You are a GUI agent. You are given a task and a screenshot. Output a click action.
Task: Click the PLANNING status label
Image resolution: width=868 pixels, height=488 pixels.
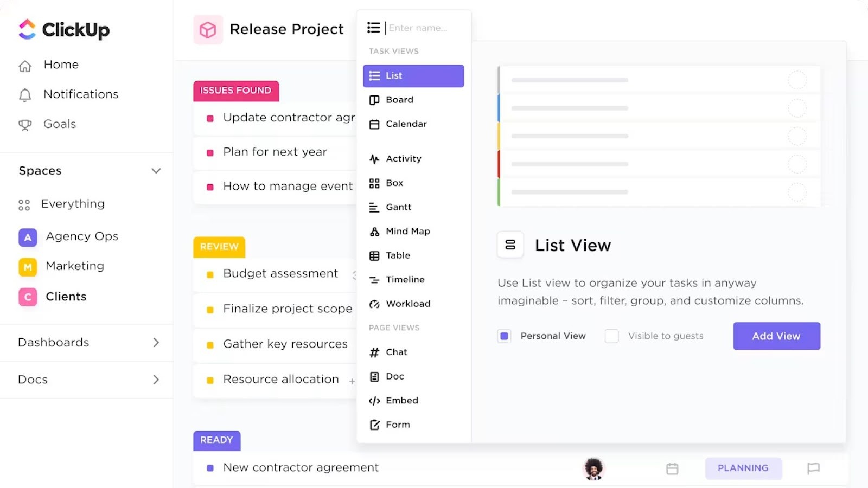click(x=743, y=468)
